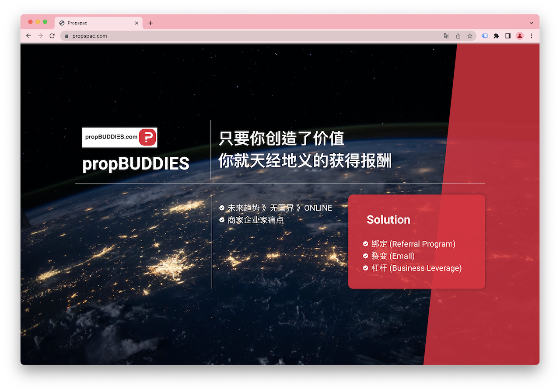The image size is (560, 392).
Task: Click the line 你就天经地义的获得报酬
Action: click(305, 161)
